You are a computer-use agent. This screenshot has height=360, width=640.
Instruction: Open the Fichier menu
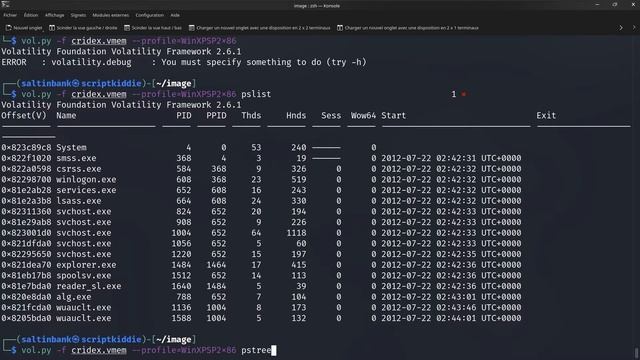[x=10, y=15]
